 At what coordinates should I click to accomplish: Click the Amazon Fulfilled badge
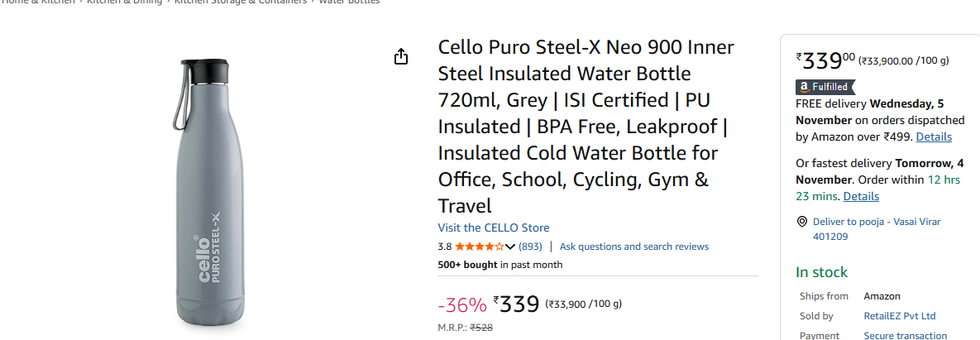tap(825, 86)
